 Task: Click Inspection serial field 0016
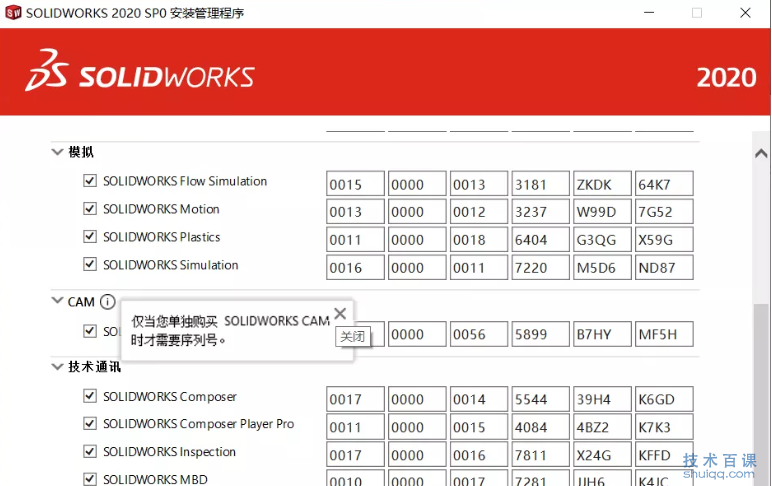coord(479,454)
